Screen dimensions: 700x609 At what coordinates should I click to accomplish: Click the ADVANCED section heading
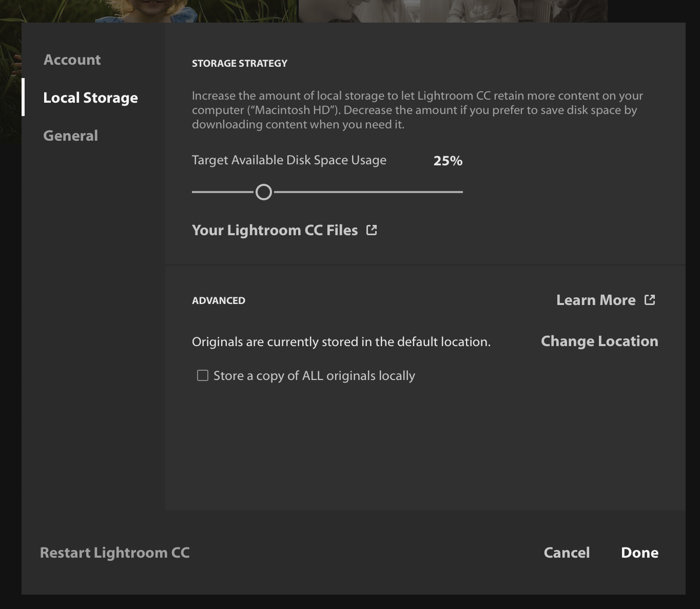coord(219,300)
